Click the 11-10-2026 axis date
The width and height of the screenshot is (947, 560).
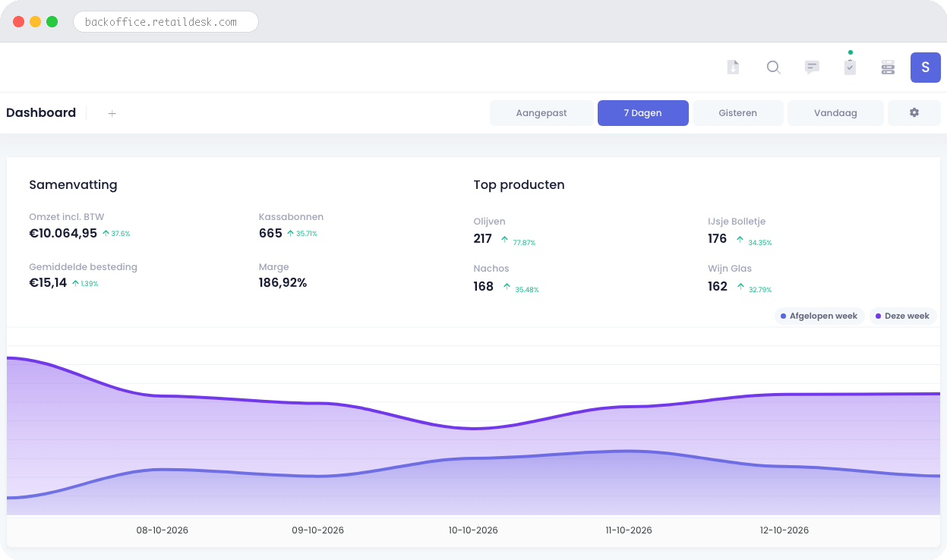(629, 530)
